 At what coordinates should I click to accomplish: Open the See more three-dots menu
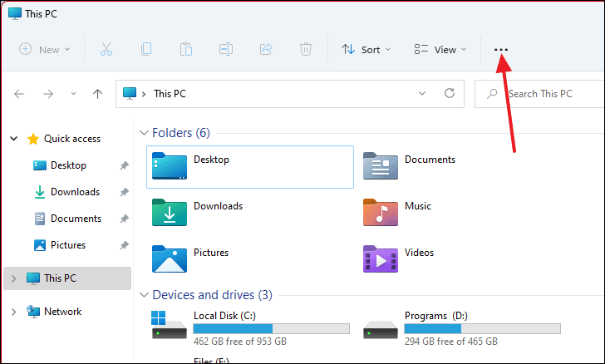(x=501, y=49)
